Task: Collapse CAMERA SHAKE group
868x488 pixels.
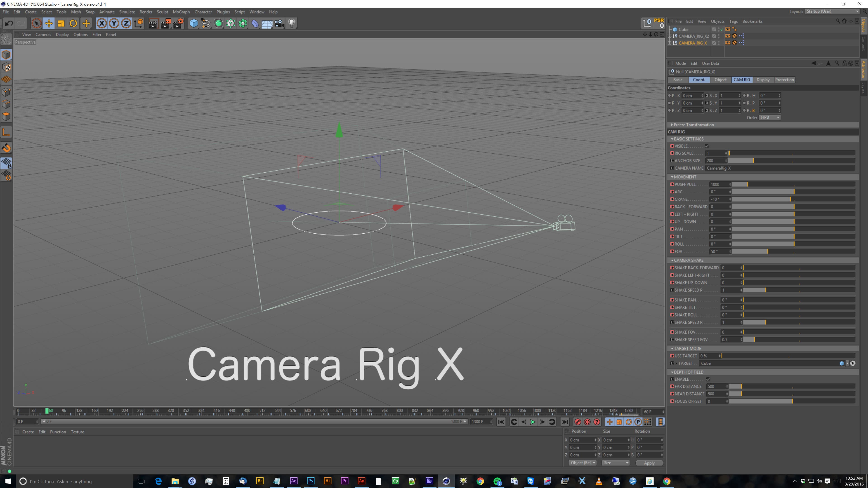Action: 672,260
